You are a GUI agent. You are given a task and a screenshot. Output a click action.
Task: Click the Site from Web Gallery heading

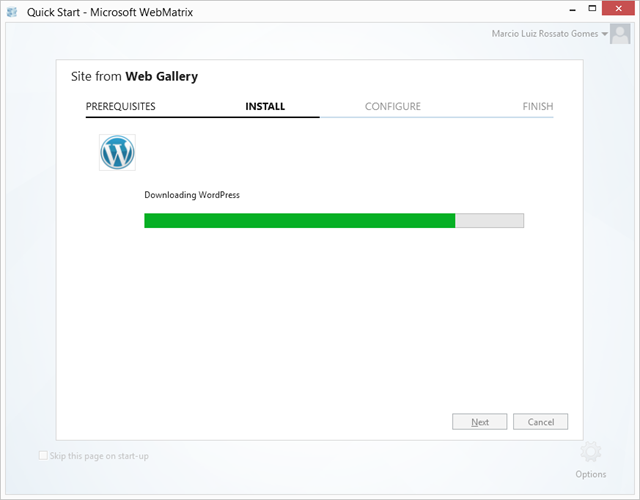click(134, 76)
